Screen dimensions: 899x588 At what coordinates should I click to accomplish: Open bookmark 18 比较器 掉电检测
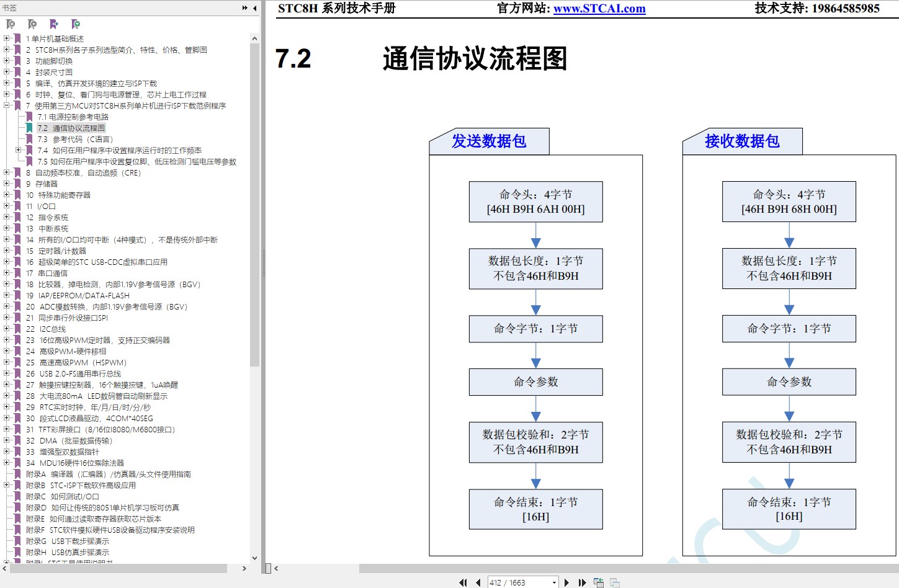pyautogui.click(x=113, y=284)
